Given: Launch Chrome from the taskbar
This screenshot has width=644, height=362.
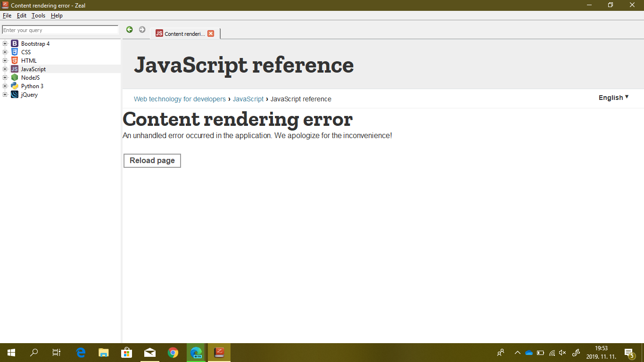Looking at the screenshot, I should click(173, 352).
